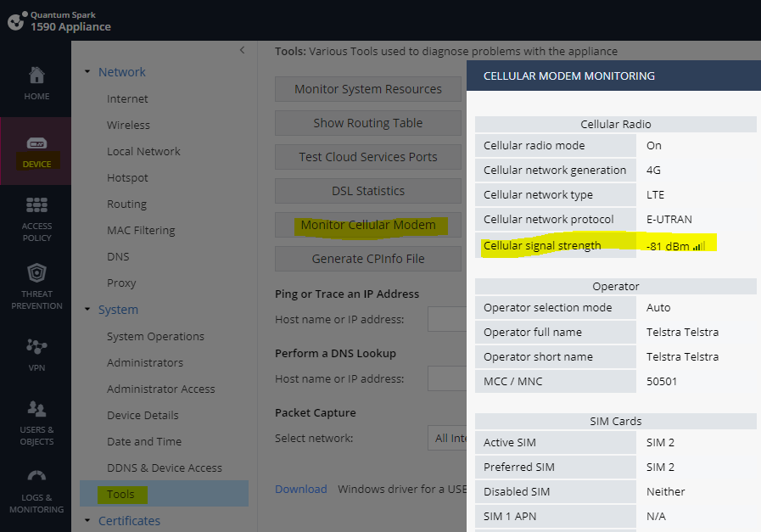Open the Wireless network page
This screenshot has height=532, width=761.
click(128, 125)
